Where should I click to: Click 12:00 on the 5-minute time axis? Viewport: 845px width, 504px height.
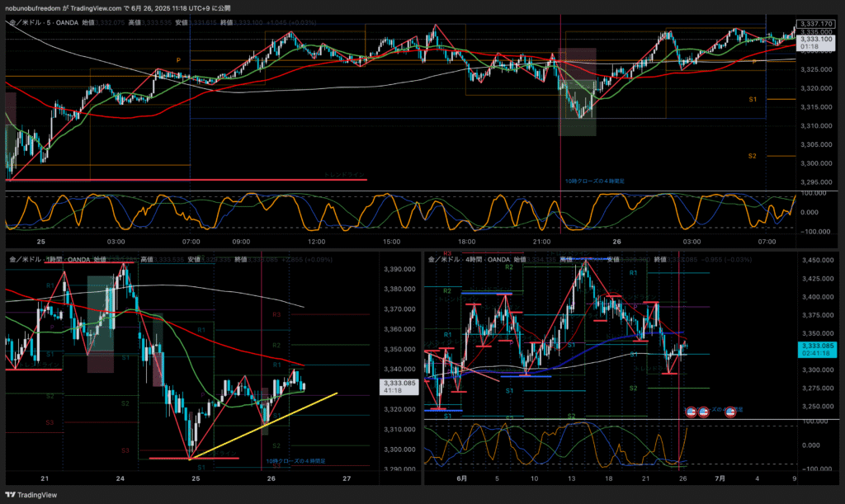pyautogui.click(x=316, y=242)
